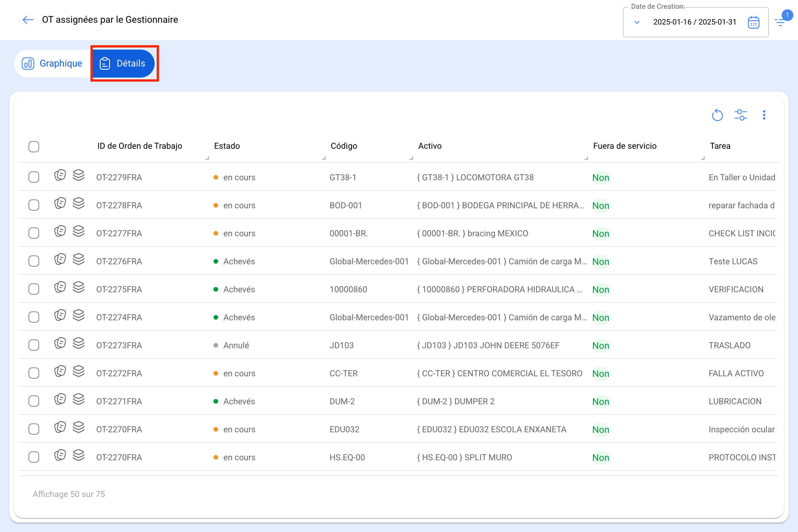
Task: Switch to the Détails tab
Action: point(123,64)
